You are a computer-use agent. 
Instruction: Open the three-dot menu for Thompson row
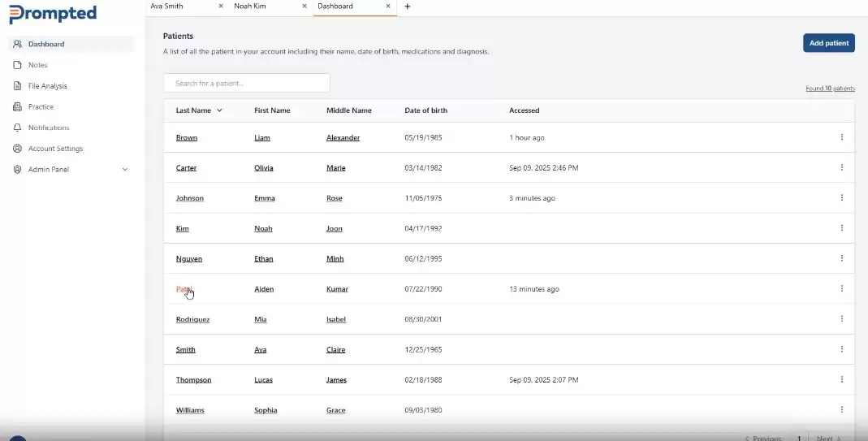[841, 379]
